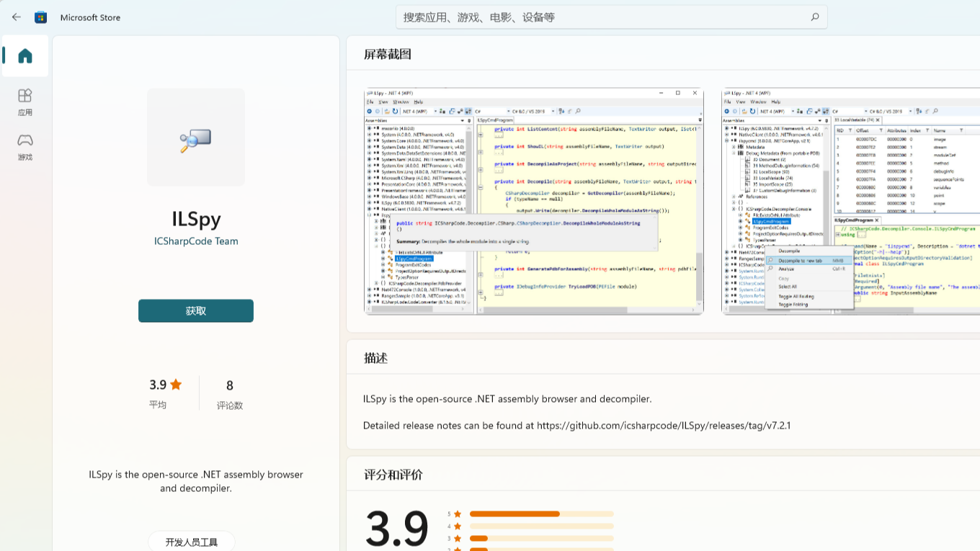The height and width of the screenshot is (551, 980).
Task: Click the 8 评论数 review count
Action: 230,393
